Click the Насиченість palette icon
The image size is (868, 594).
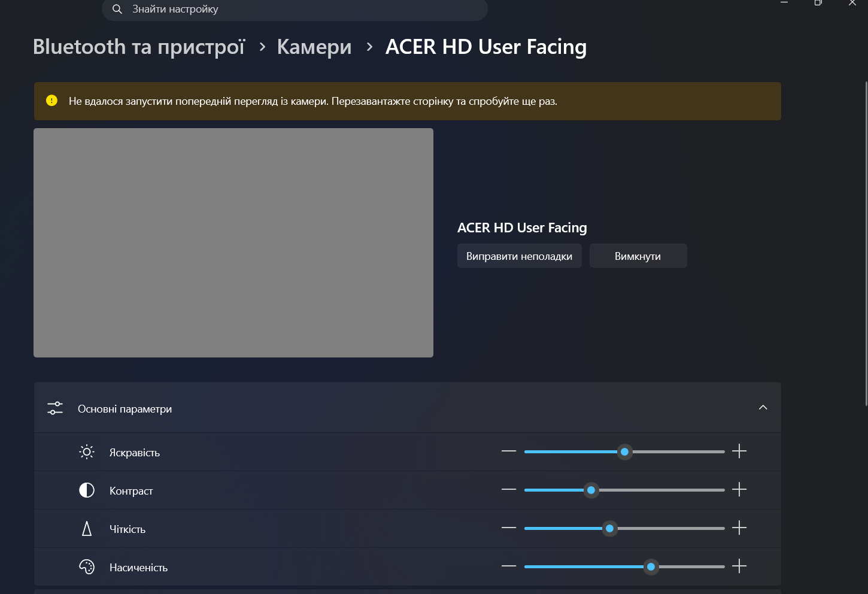point(87,567)
